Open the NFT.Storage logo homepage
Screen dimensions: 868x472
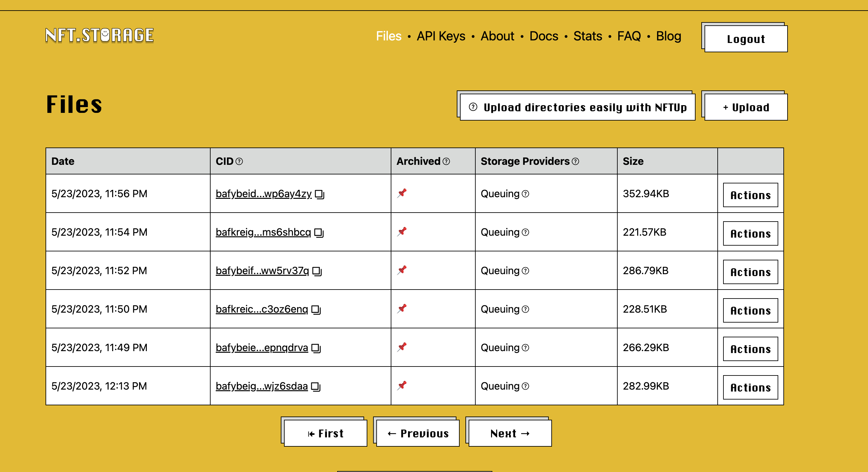tap(100, 35)
